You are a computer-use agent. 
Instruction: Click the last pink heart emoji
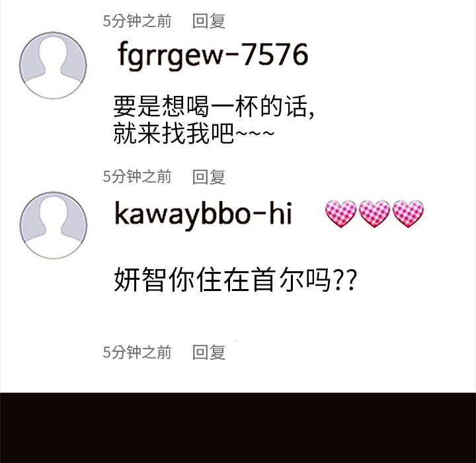[x=408, y=214]
